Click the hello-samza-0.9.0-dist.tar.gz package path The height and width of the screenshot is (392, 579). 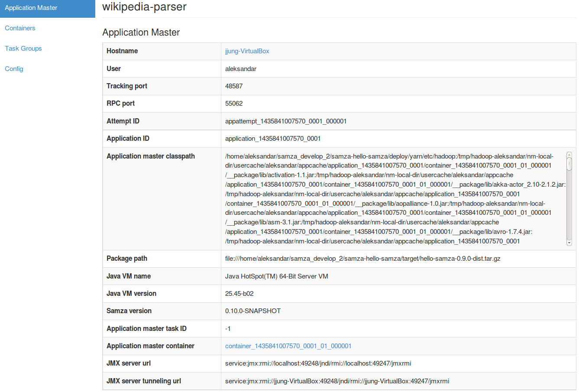(x=363, y=259)
